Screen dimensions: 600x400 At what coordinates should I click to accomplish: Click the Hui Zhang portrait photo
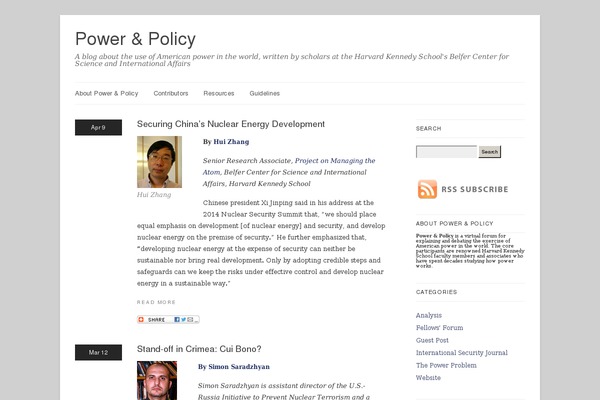(159, 162)
